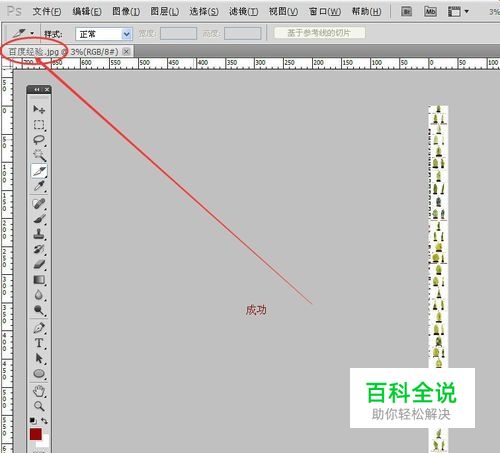Select the History Brush tool
This screenshot has width=500, height=453.
tap(39, 249)
